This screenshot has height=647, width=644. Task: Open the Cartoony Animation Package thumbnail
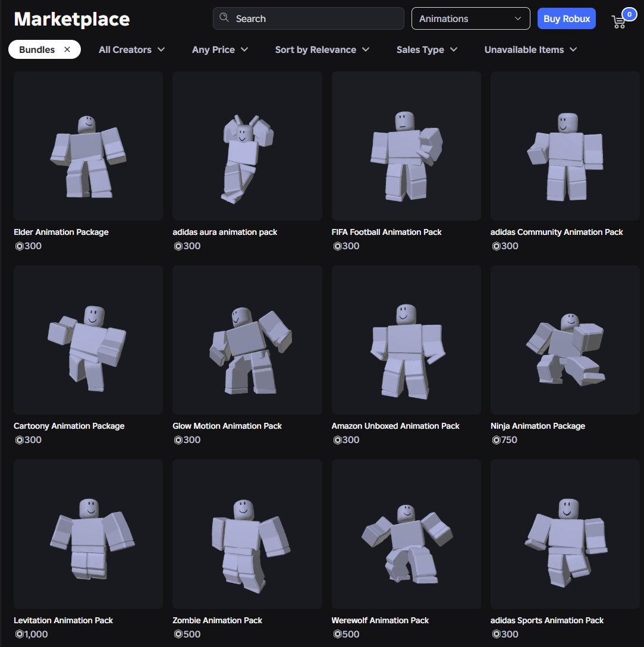[88, 340]
